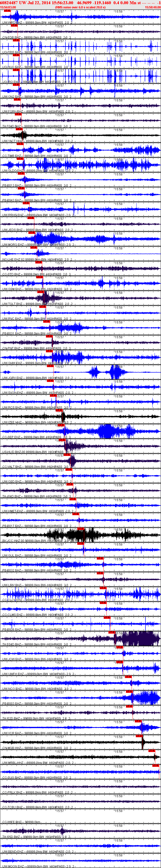This screenshot has width=161, height=868.
Task: Click the red pick marker on UW.YACT trace
Action: pyautogui.click(x=19, y=129)
